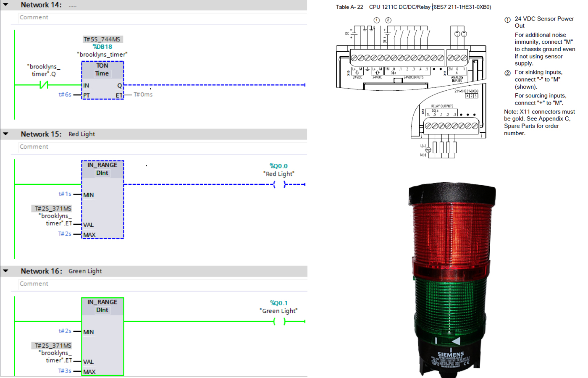Select the IN_RANGE block in Network 16

[102, 336]
